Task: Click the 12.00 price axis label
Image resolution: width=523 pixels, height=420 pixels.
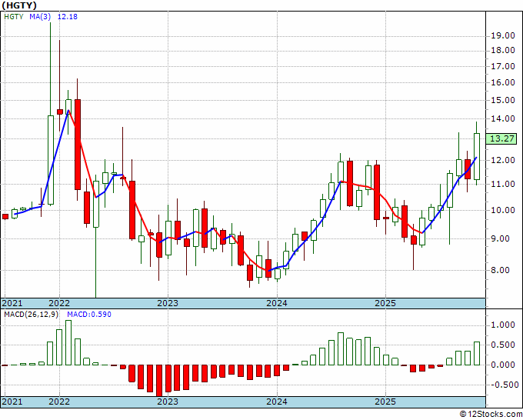Action: (x=503, y=160)
